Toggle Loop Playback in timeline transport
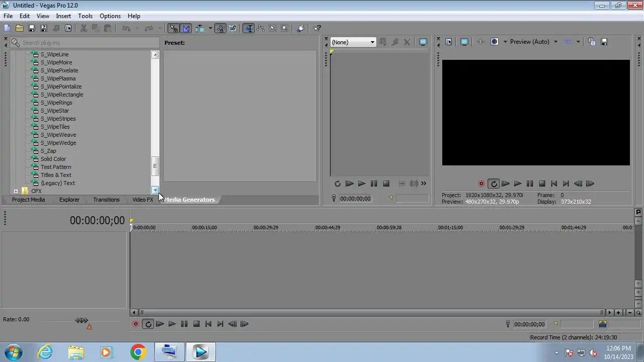 [x=148, y=324]
